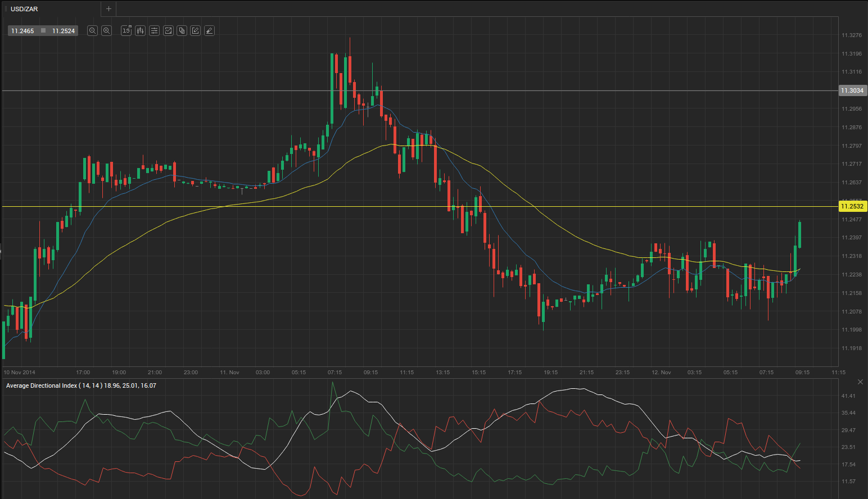This screenshot has height=499, width=868.
Task: Select the yellow 11.2532 price marker
Action: pyautogui.click(x=852, y=206)
